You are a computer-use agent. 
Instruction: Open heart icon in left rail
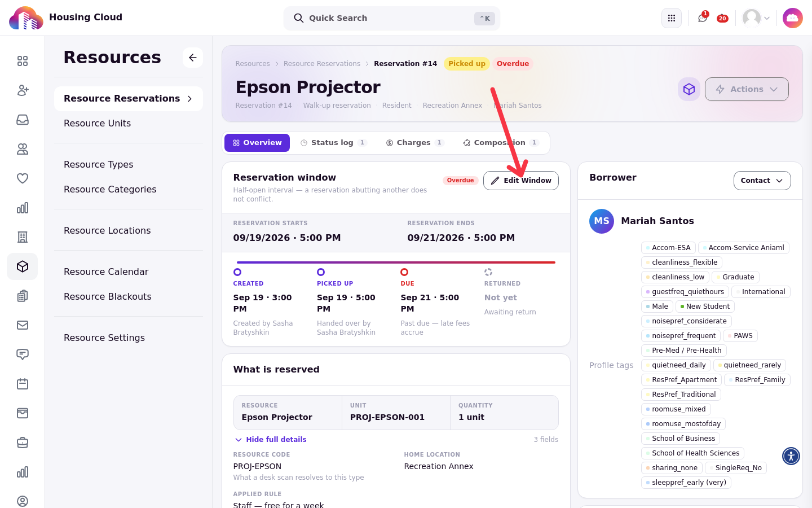click(x=23, y=178)
